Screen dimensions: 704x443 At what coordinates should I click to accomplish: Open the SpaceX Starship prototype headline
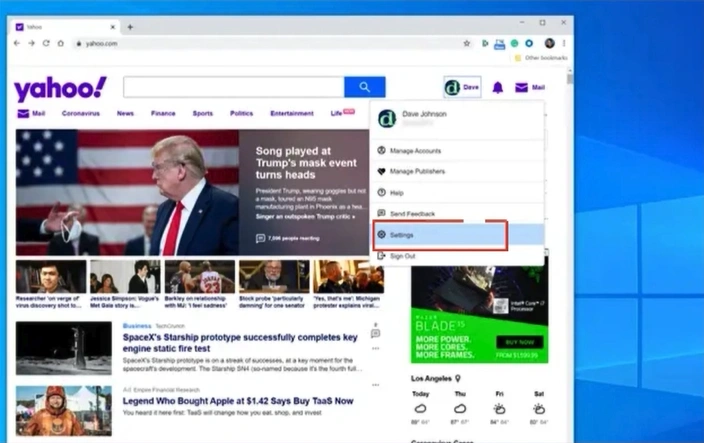(240, 343)
